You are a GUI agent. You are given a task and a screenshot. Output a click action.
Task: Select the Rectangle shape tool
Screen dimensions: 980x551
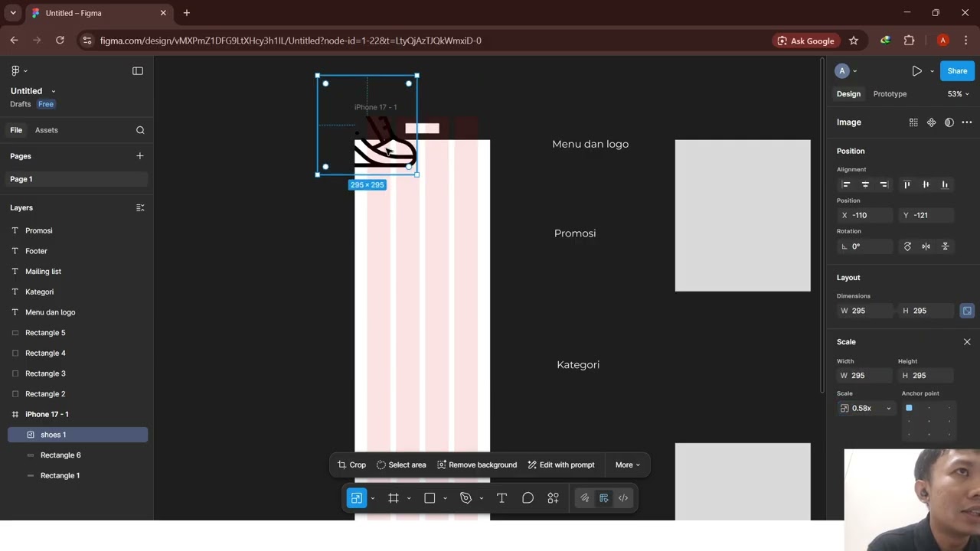coord(430,498)
